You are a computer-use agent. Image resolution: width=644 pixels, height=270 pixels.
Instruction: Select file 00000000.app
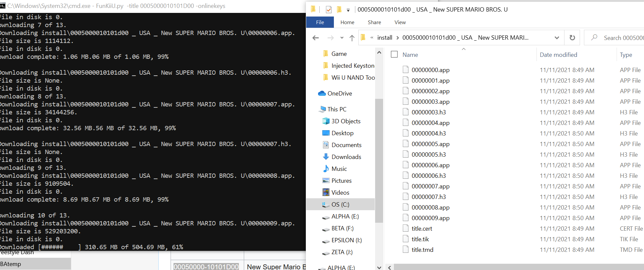click(x=431, y=70)
